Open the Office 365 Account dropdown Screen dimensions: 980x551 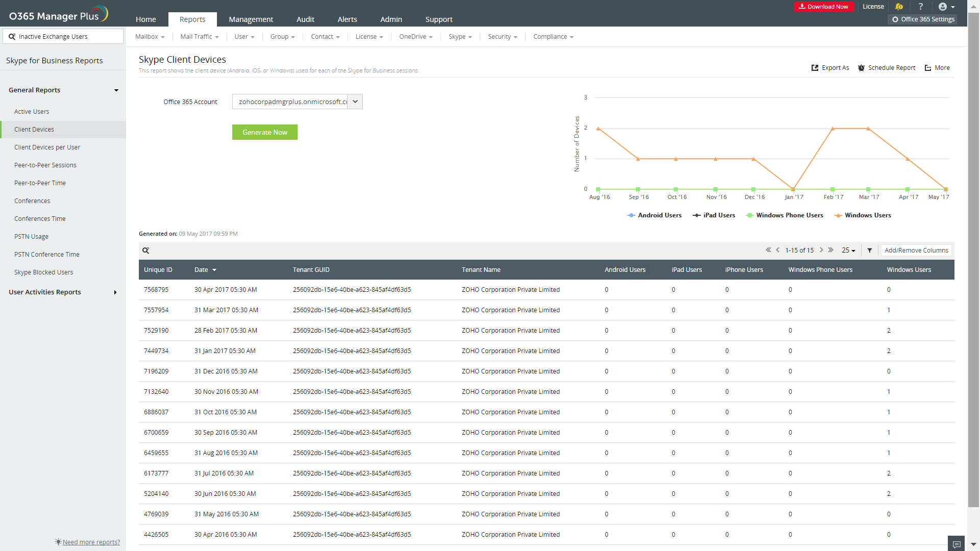pos(355,102)
